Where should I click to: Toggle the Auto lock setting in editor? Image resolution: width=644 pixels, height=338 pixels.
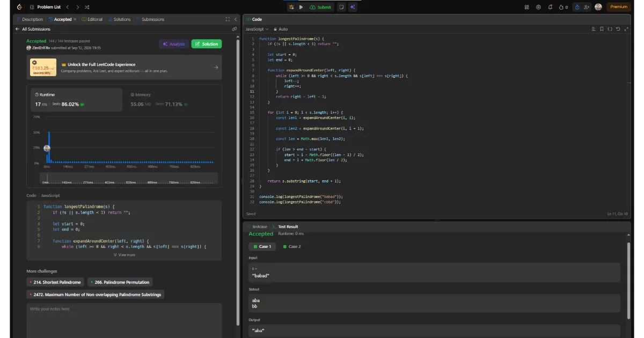click(x=281, y=29)
